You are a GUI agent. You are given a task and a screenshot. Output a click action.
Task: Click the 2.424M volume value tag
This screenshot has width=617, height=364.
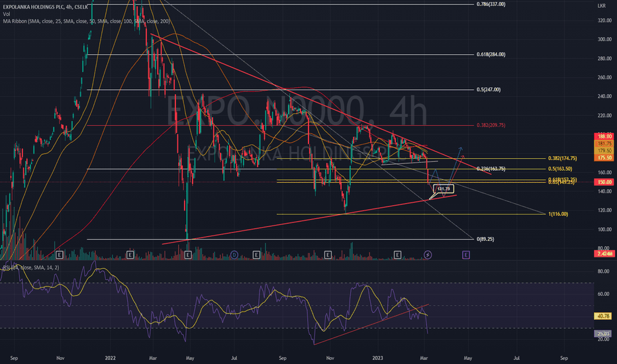coord(604,254)
